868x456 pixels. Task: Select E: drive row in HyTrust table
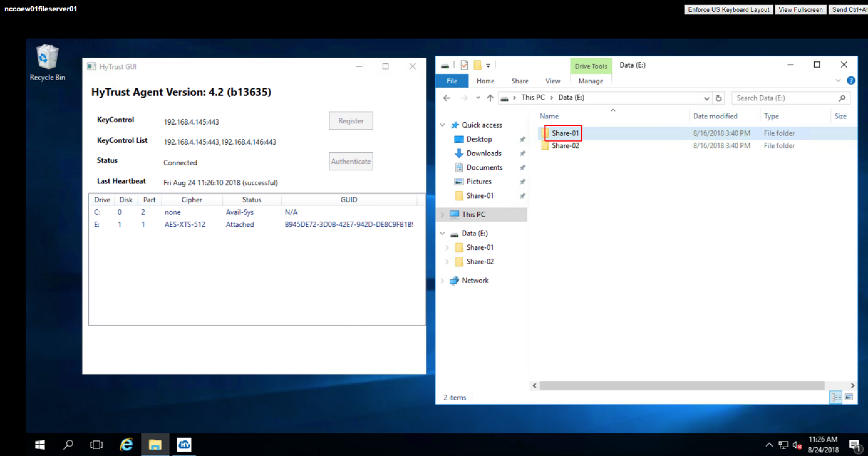pyautogui.click(x=253, y=225)
